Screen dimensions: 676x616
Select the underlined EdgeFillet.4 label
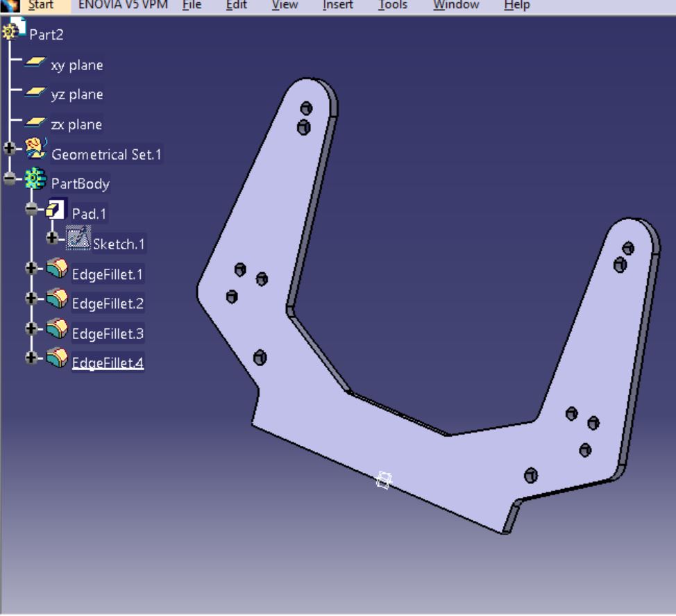tap(108, 363)
